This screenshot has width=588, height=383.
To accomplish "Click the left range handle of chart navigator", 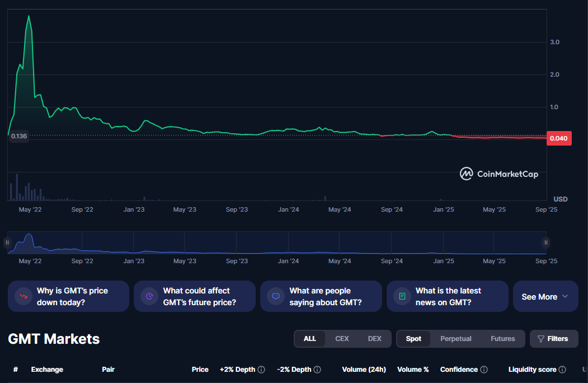I will pyautogui.click(x=7, y=242).
